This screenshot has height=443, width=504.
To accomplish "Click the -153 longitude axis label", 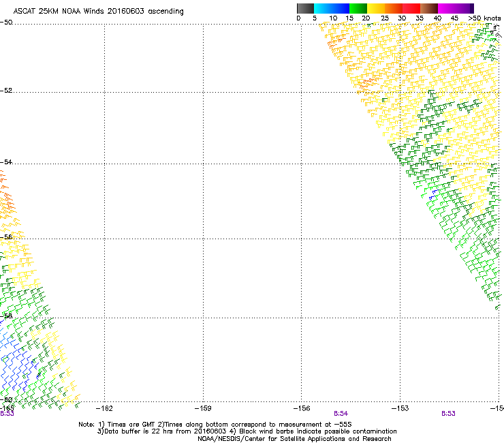I will [x=400, y=408].
